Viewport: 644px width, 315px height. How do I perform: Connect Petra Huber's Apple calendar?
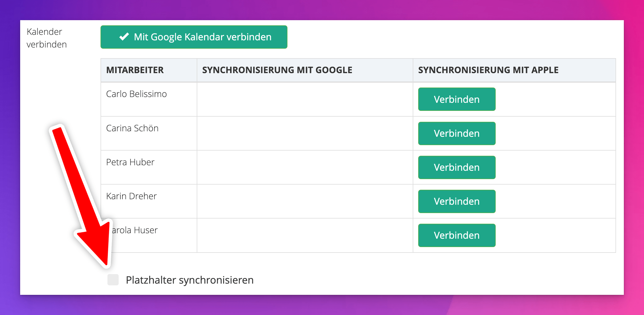coord(457,167)
